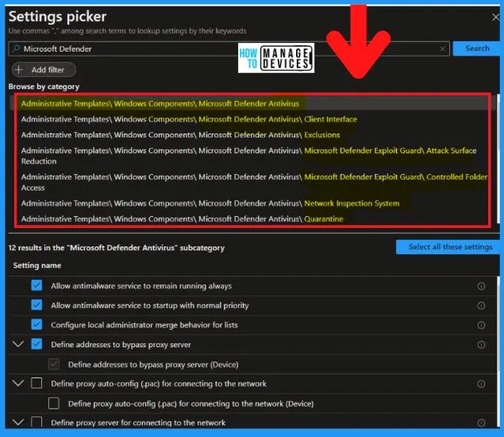Click the settings results list scrollbar

click(x=498, y=352)
